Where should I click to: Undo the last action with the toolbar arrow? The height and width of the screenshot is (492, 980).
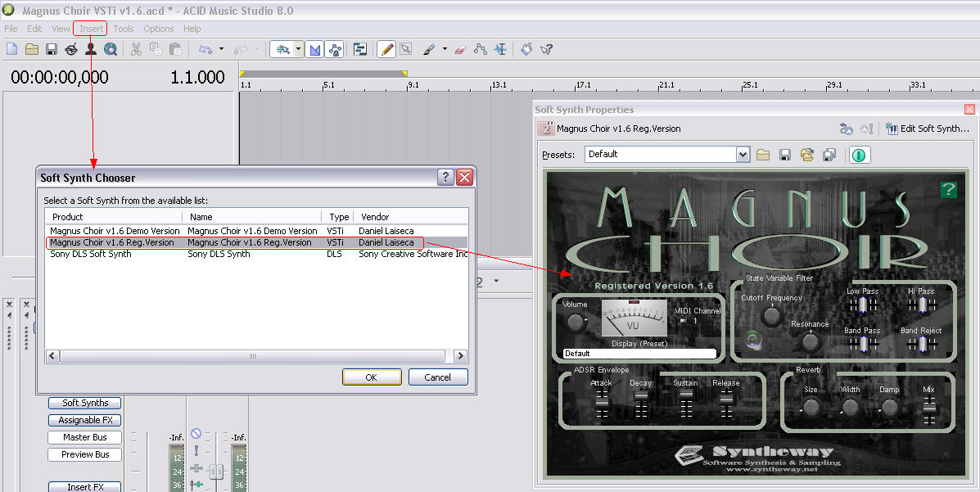tap(205, 49)
